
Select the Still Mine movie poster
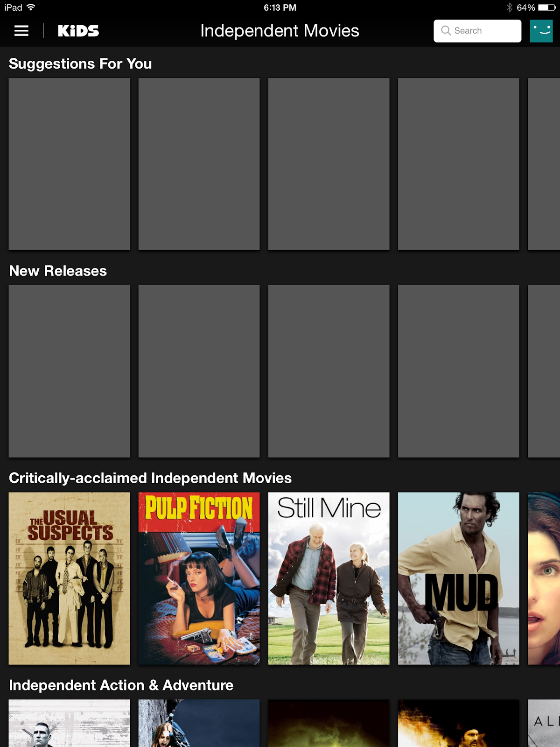(329, 578)
